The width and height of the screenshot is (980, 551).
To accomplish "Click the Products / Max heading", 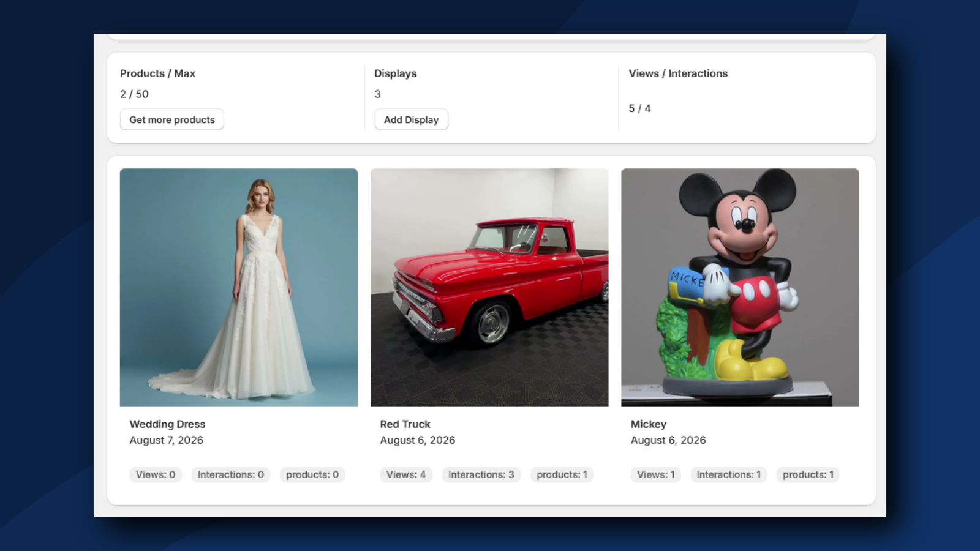I will tap(157, 73).
